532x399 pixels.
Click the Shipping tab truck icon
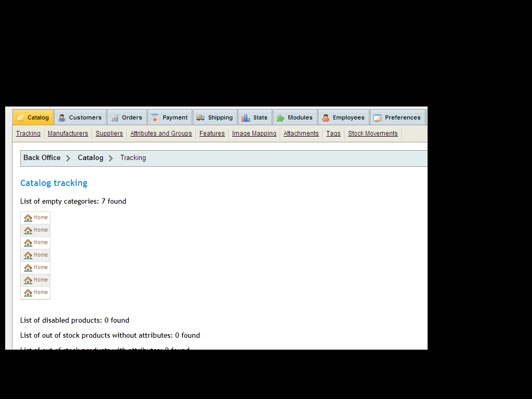point(200,118)
